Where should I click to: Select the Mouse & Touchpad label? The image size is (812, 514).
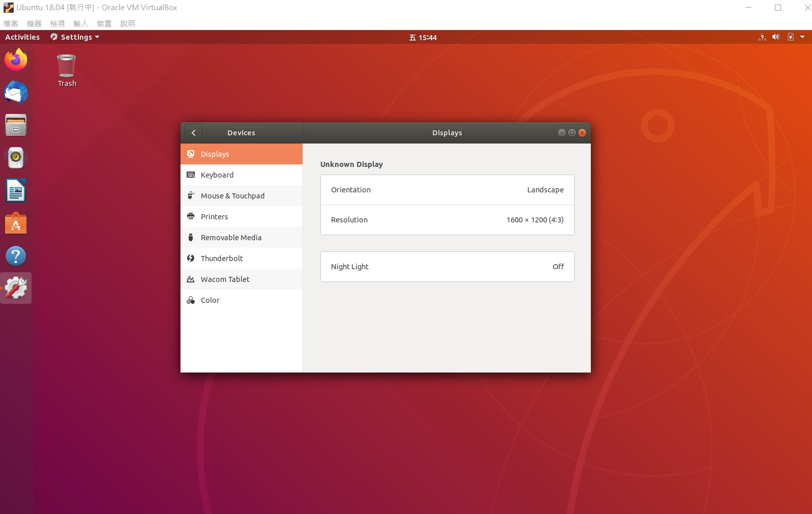[232, 196]
